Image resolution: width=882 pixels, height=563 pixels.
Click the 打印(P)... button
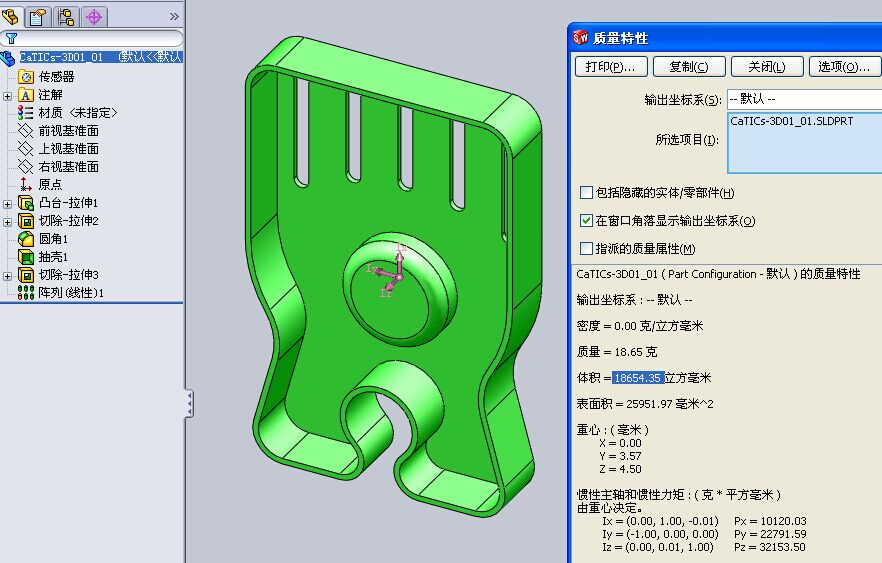[610, 67]
